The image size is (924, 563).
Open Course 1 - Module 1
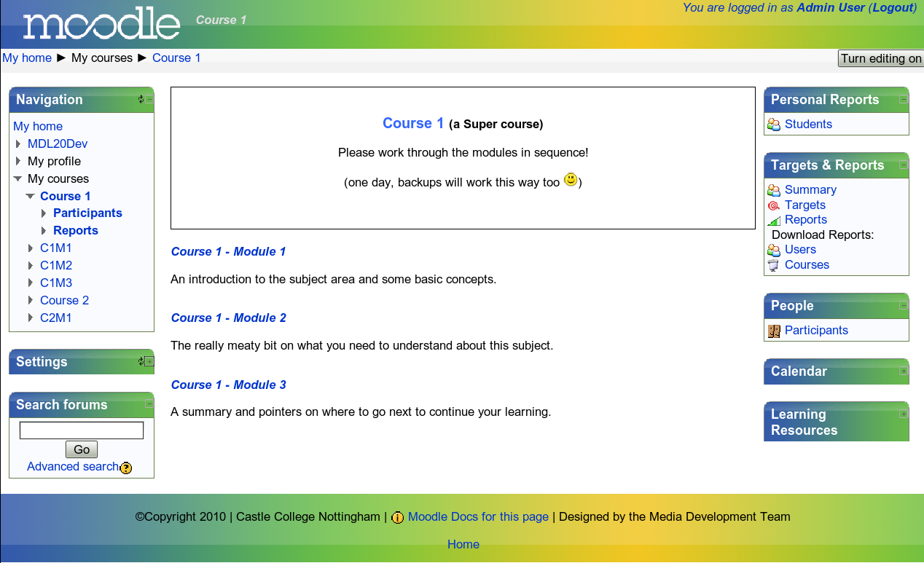tap(228, 252)
